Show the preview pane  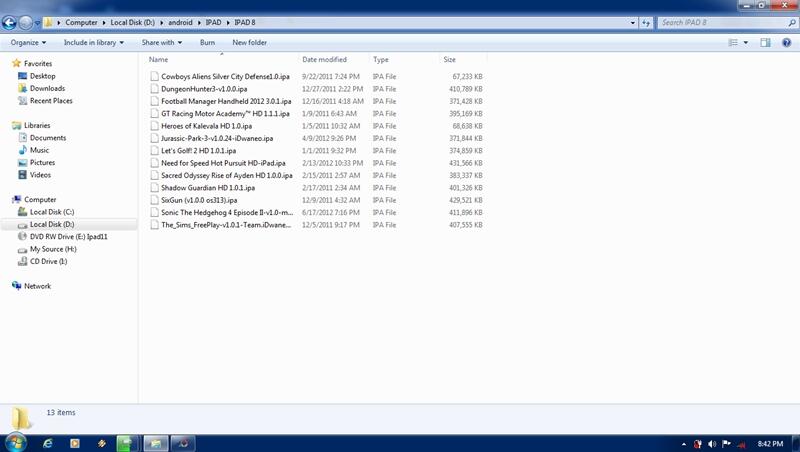pyautogui.click(x=765, y=42)
